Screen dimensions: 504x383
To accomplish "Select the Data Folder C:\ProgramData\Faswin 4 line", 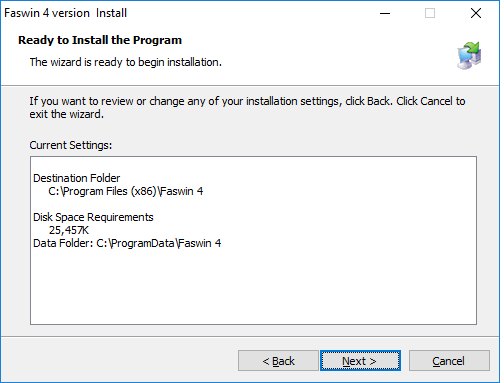I will 127,243.
